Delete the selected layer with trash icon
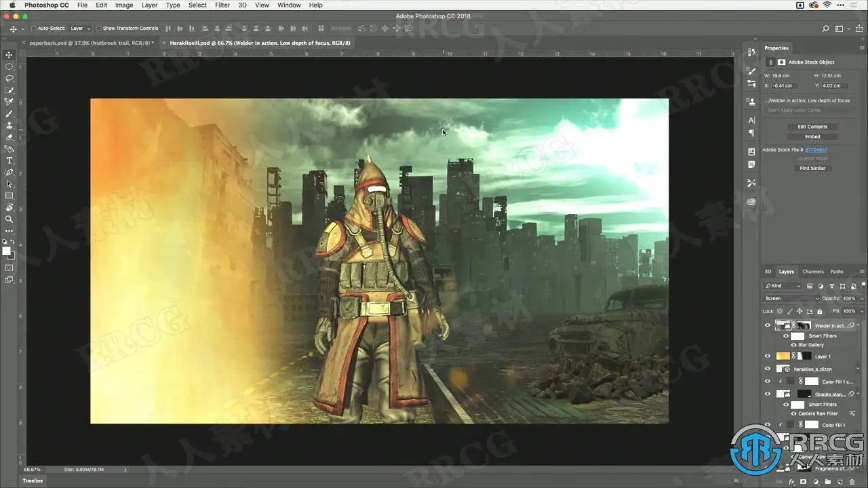The width and height of the screenshot is (868, 488). pos(852,482)
